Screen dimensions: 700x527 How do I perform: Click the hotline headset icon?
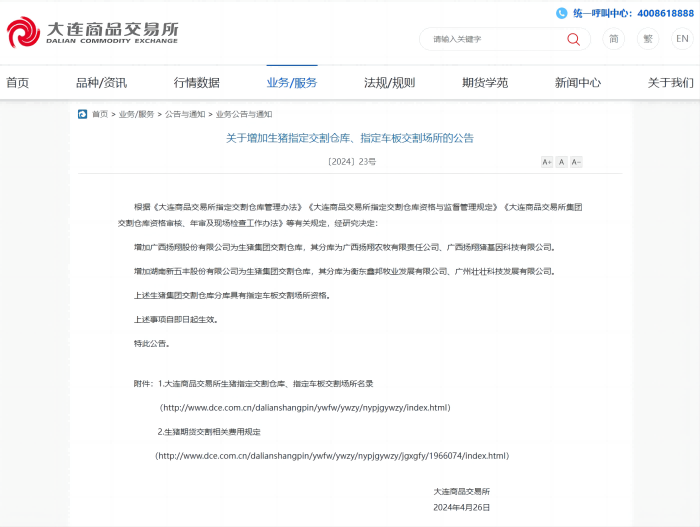pyautogui.click(x=562, y=13)
